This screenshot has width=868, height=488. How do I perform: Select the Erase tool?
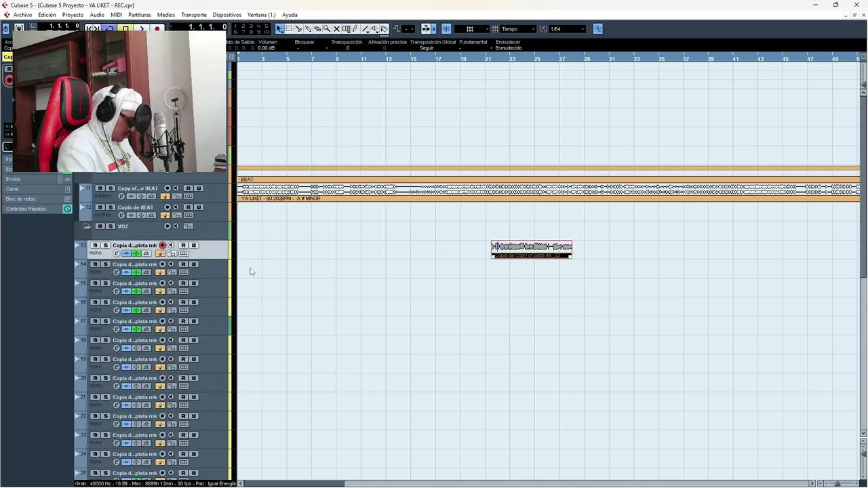click(317, 28)
